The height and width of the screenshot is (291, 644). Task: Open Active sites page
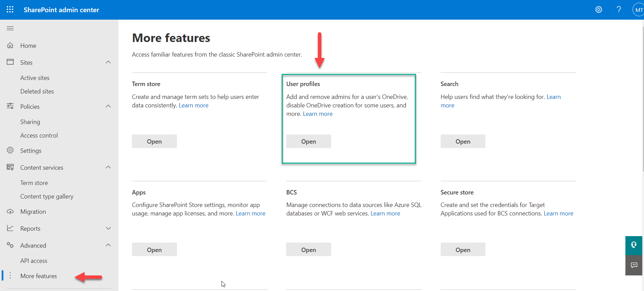[35, 78]
